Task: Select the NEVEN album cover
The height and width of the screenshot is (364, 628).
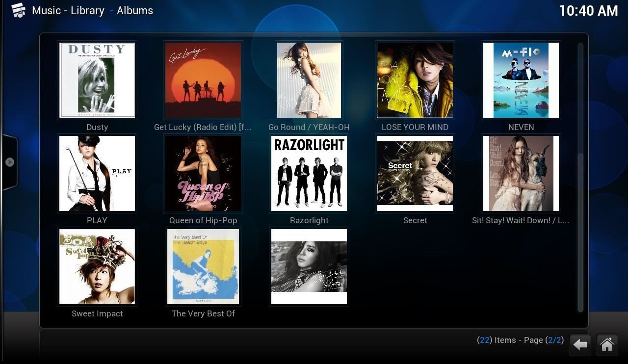Action: pyautogui.click(x=521, y=80)
